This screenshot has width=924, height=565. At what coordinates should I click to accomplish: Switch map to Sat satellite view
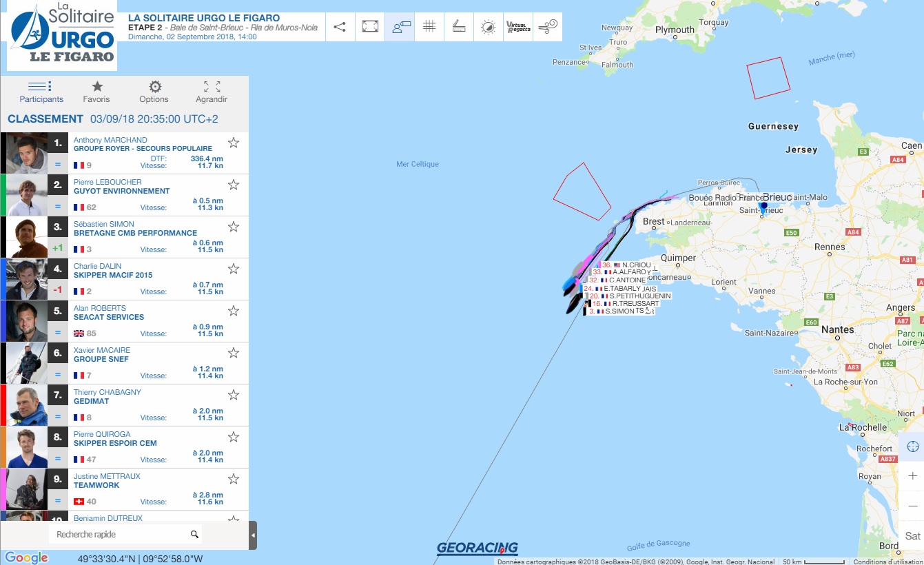[x=912, y=535]
